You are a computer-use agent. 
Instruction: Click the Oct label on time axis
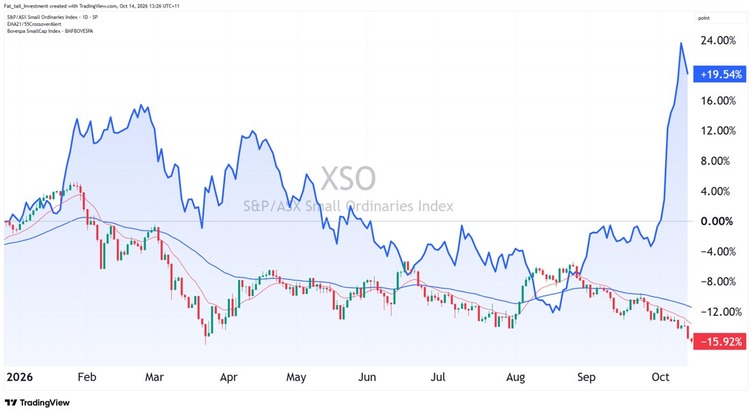660,377
